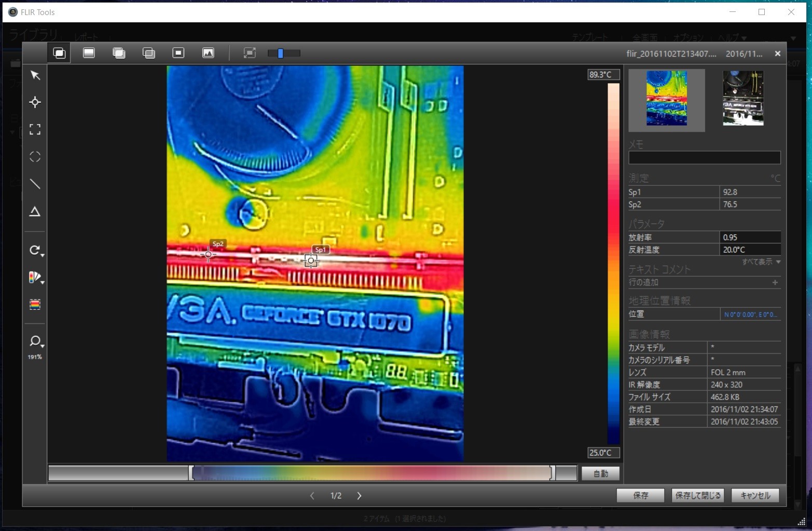Select the Sp2 spot marker on image
The image size is (812, 531).
pyautogui.click(x=208, y=254)
